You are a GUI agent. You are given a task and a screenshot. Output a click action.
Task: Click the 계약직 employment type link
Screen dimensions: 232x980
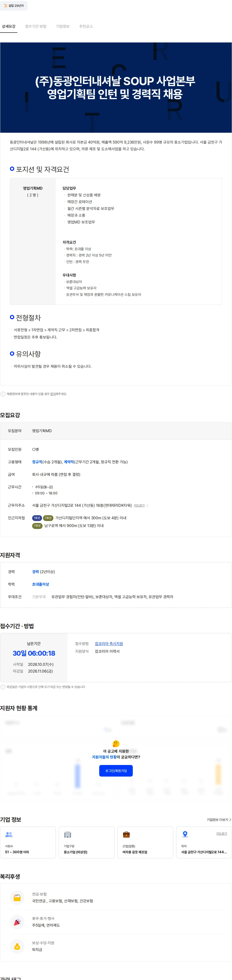coord(69,462)
